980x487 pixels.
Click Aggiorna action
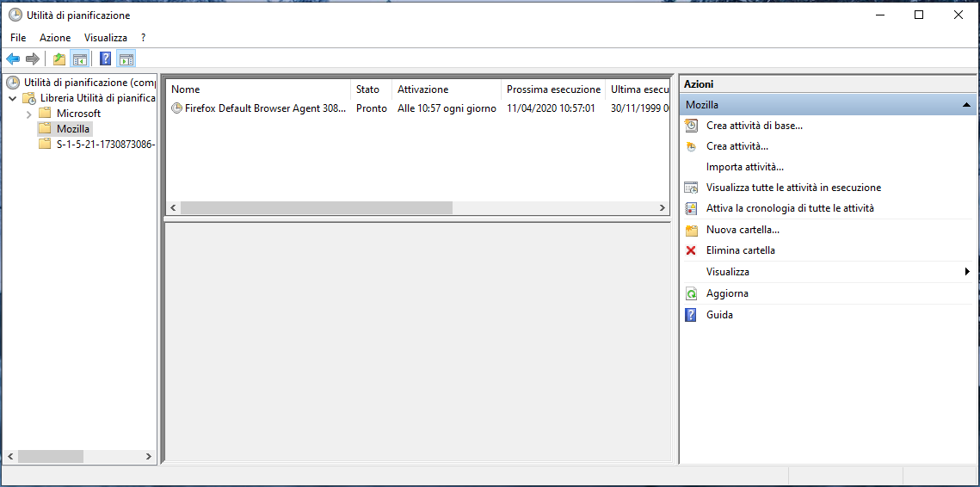pyautogui.click(x=727, y=293)
